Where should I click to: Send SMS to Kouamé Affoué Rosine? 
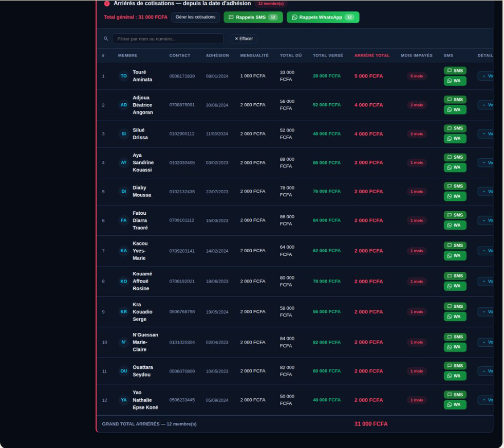455,276
